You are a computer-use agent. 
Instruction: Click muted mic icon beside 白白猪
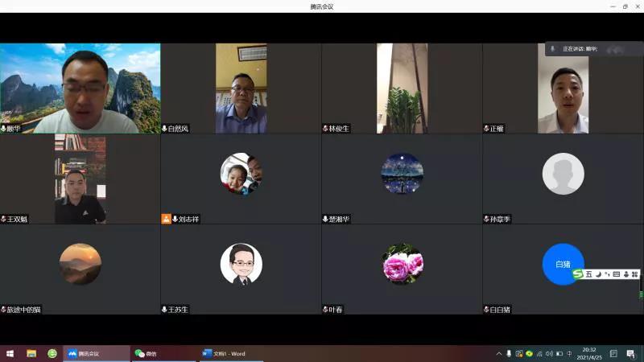[x=486, y=310]
